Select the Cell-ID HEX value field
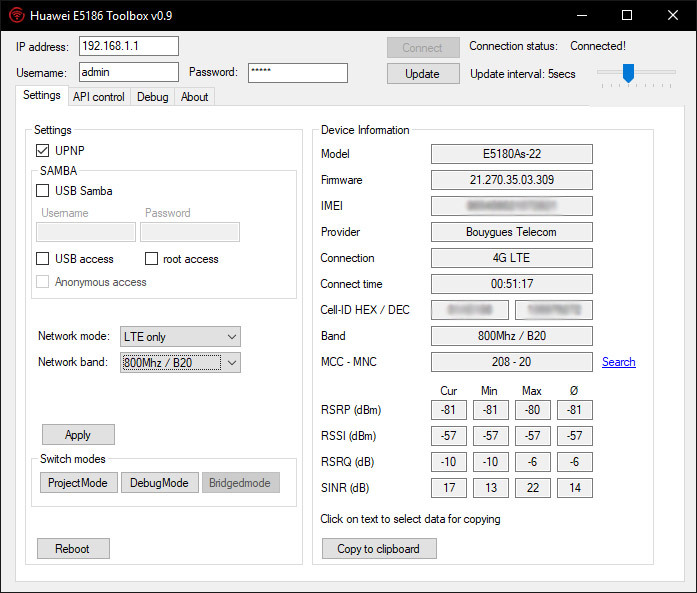Viewport: 697px width, 593px height. click(x=470, y=310)
